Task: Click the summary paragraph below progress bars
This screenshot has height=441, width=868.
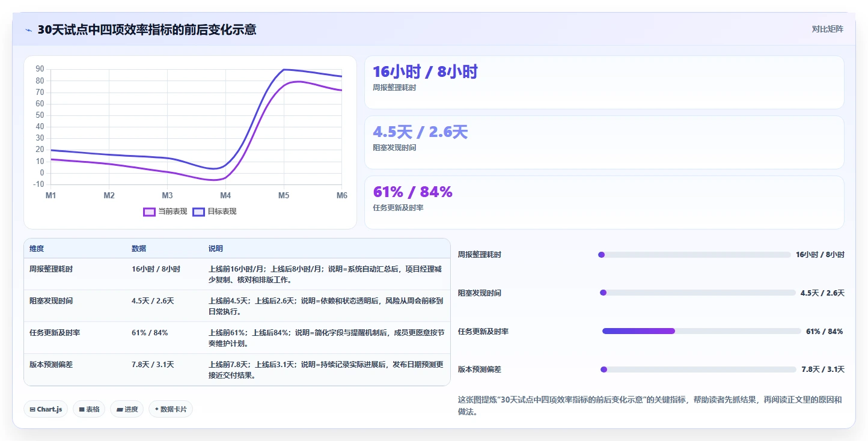Action: tap(651, 406)
